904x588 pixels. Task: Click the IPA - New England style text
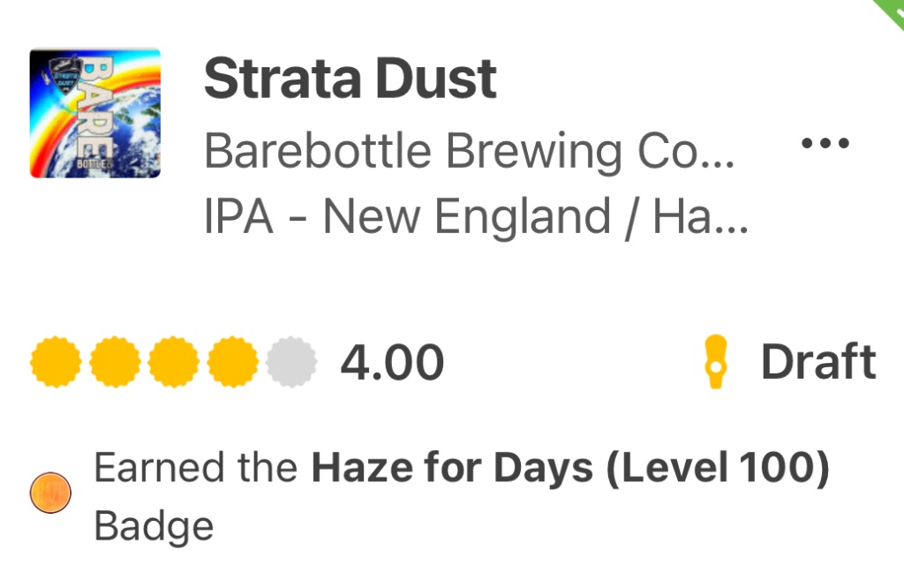click(406, 217)
